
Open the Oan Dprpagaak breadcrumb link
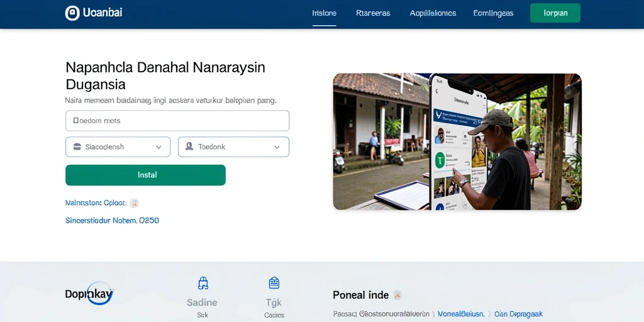tap(518, 314)
